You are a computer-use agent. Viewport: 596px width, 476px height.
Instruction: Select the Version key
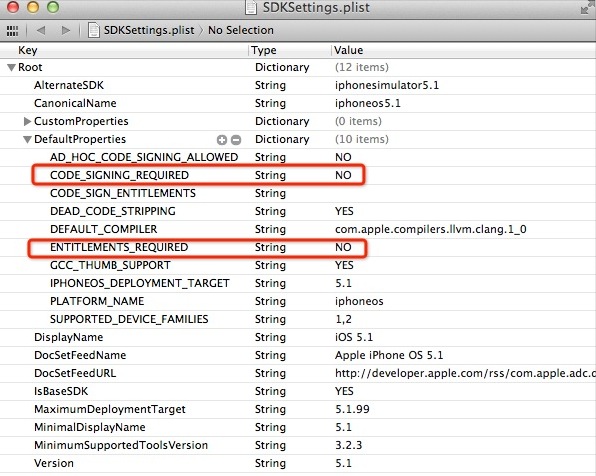click(x=54, y=463)
